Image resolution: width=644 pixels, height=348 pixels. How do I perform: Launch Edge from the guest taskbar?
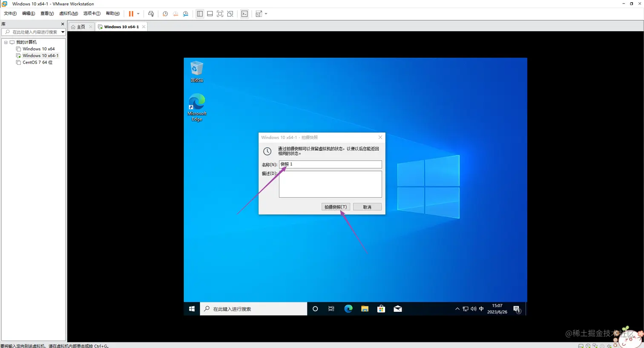348,309
